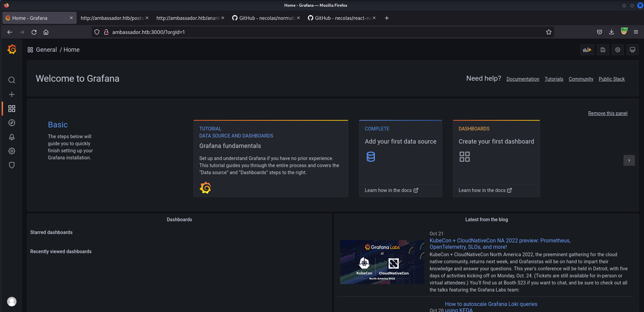Open the Community link

click(581, 79)
